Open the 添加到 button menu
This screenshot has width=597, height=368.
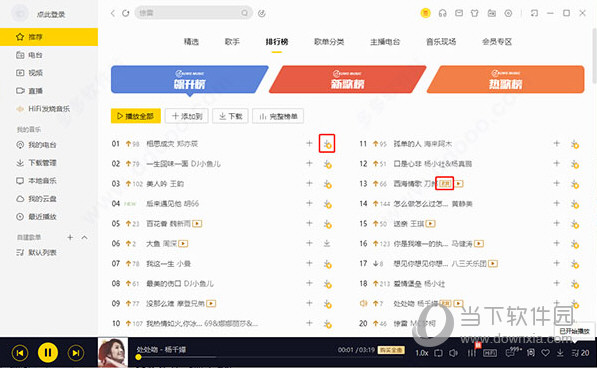(x=187, y=116)
